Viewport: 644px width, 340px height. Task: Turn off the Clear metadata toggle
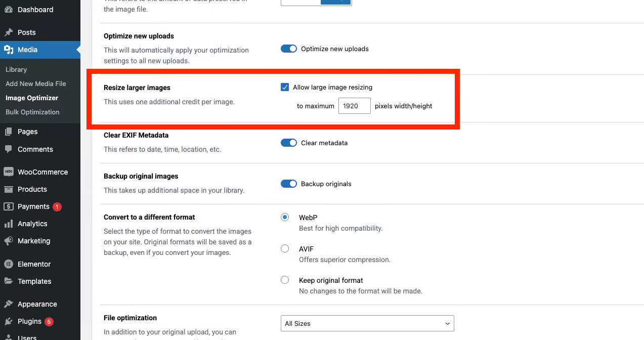tap(289, 143)
